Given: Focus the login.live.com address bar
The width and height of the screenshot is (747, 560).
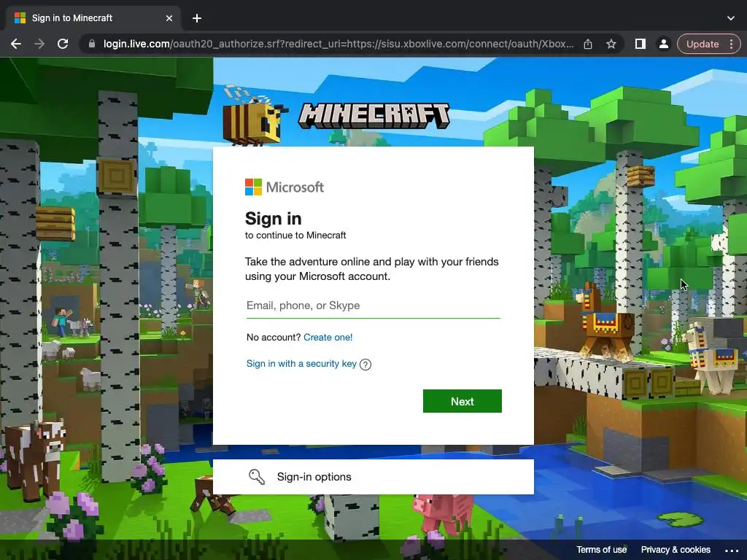Looking at the screenshot, I should pos(338,44).
